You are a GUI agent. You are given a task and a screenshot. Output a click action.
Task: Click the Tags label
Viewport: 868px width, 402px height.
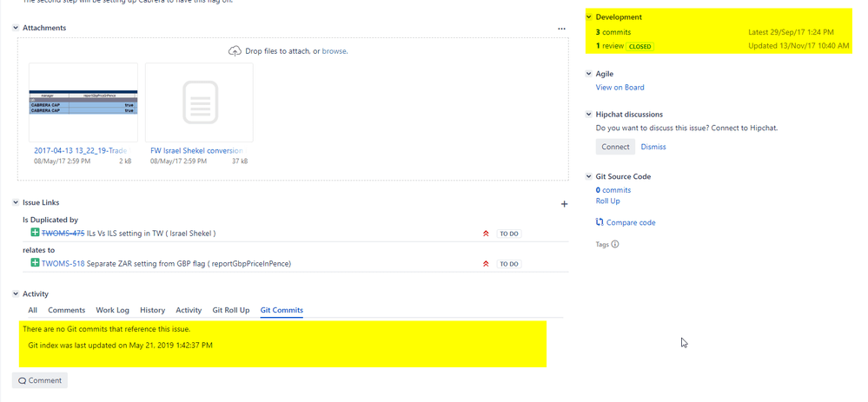click(x=602, y=244)
